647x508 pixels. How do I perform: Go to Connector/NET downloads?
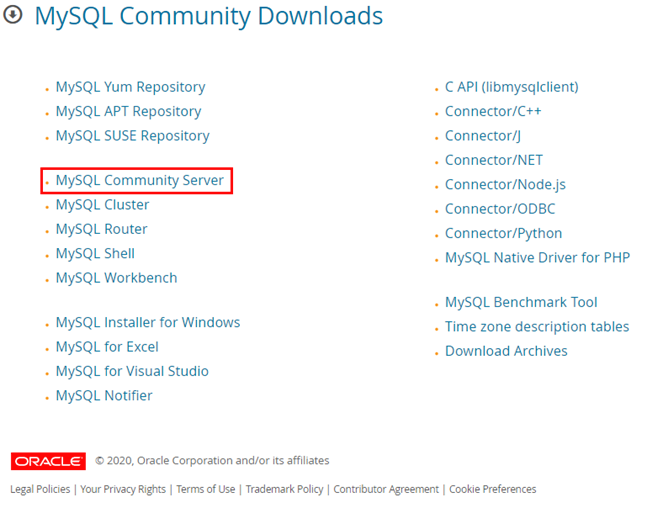click(x=494, y=161)
